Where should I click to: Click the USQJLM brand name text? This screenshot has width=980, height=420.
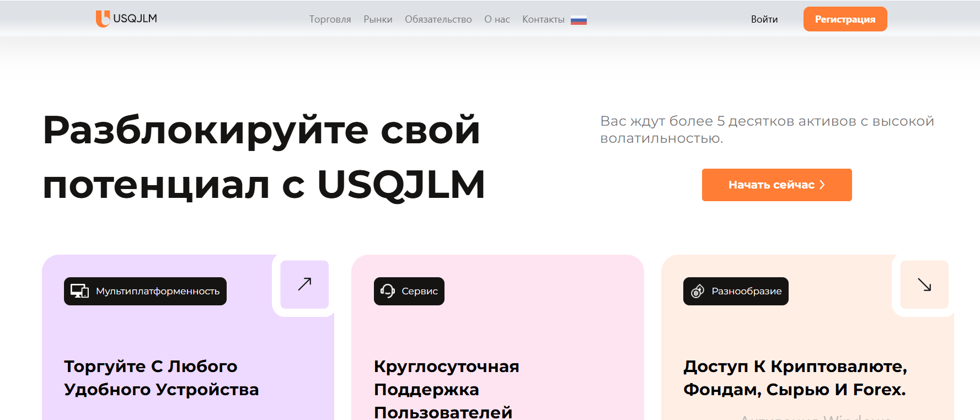(x=135, y=19)
